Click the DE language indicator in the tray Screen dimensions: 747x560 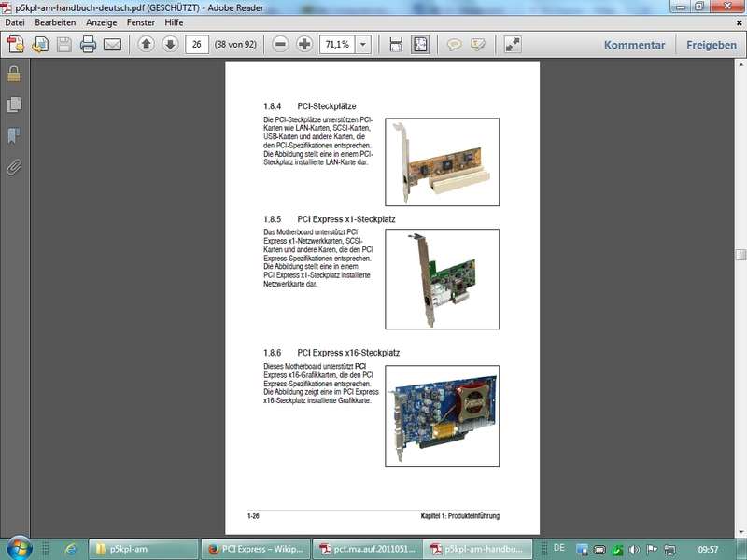tap(558, 548)
